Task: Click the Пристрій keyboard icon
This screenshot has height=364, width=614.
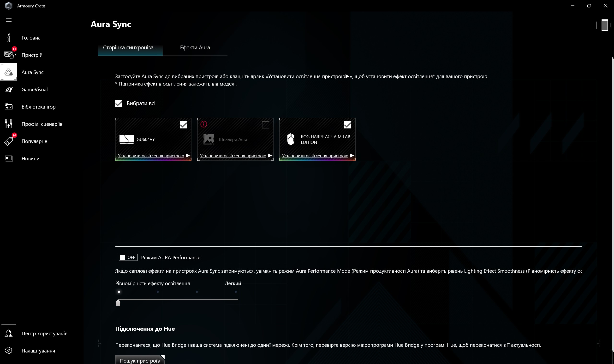Action: 9,55
